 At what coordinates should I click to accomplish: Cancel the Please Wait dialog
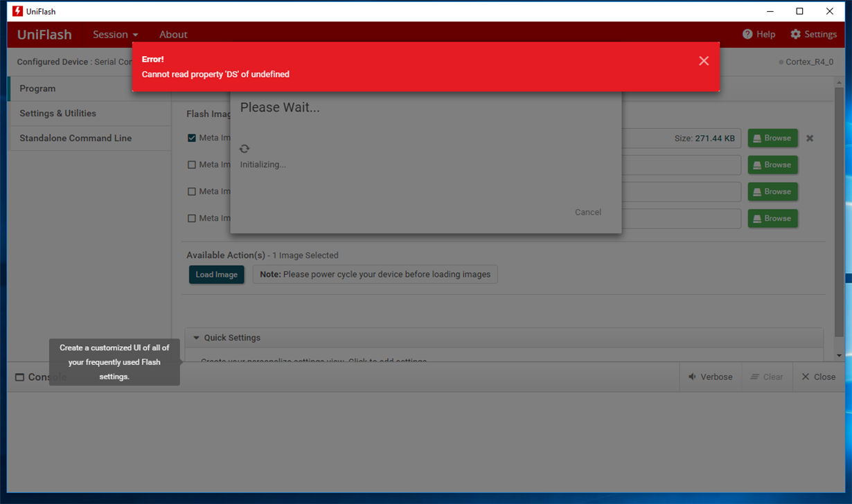pyautogui.click(x=588, y=212)
